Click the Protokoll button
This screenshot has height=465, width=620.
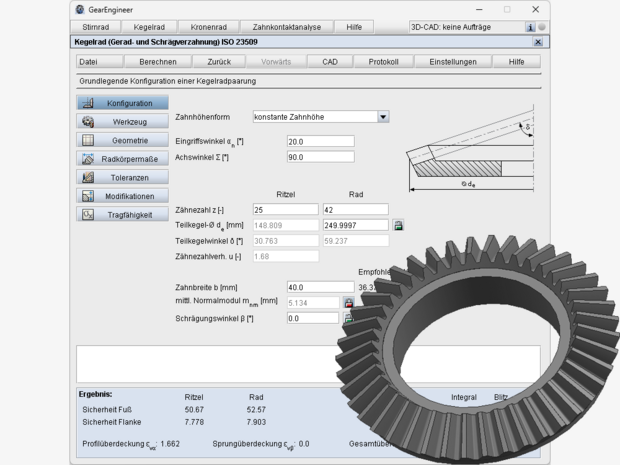click(383, 62)
